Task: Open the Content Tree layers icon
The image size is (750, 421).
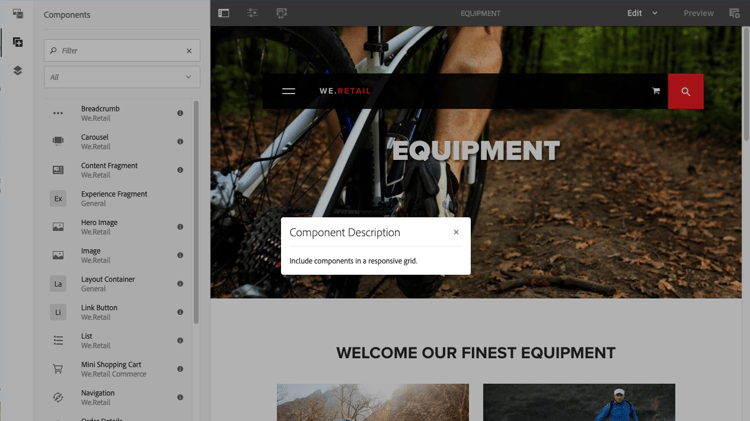Action: click(18, 70)
